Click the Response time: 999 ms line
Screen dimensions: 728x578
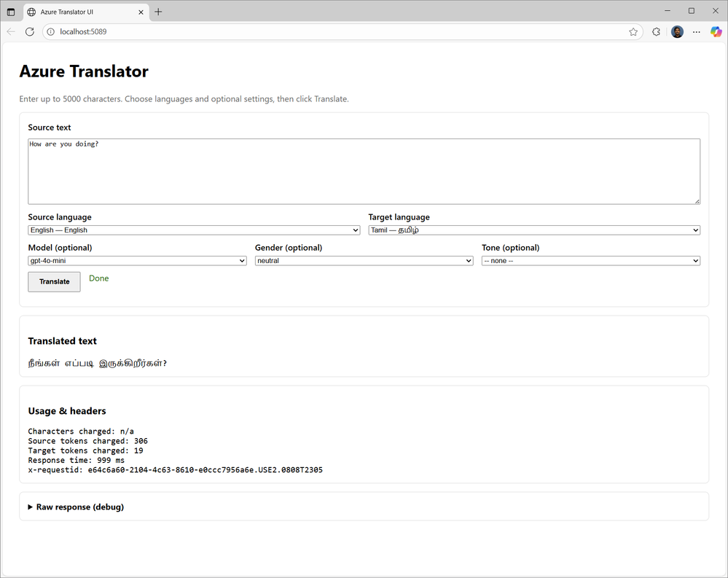point(76,460)
